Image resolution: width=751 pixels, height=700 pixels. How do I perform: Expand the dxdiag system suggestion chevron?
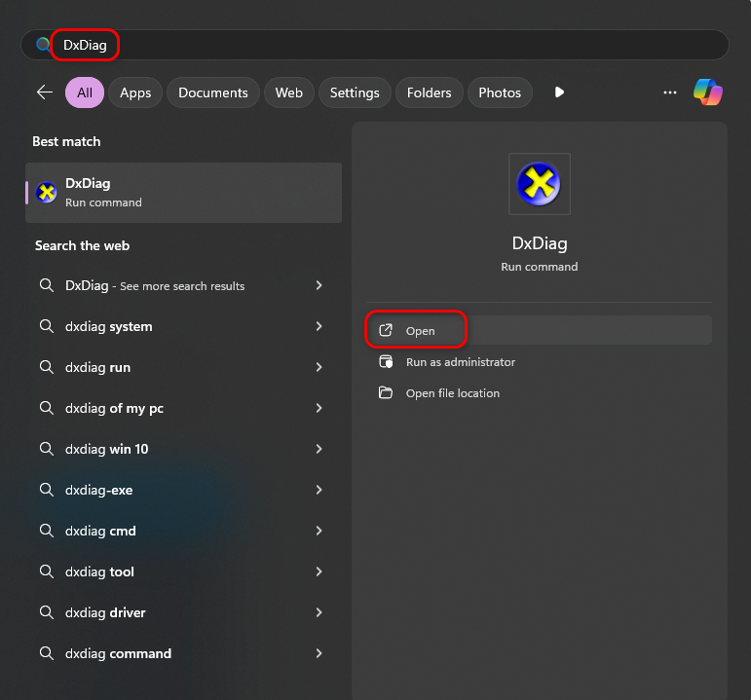[x=319, y=326]
